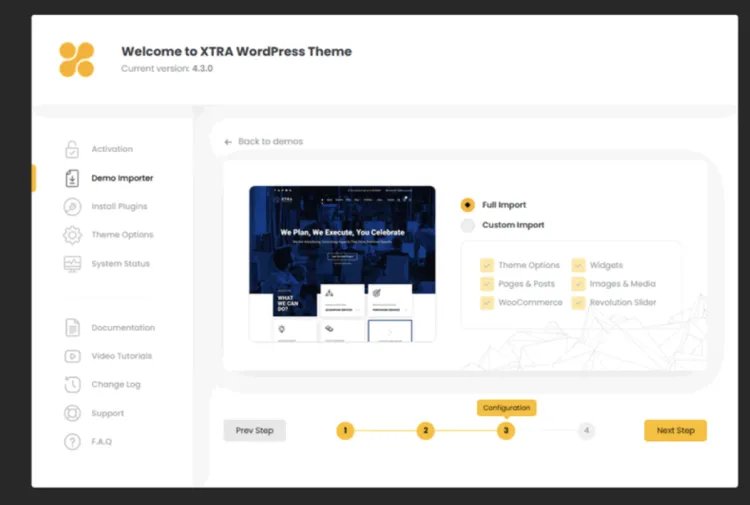The image size is (750, 505).
Task: Click the F.A.Q question mark icon
Action: pyautogui.click(x=72, y=441)
